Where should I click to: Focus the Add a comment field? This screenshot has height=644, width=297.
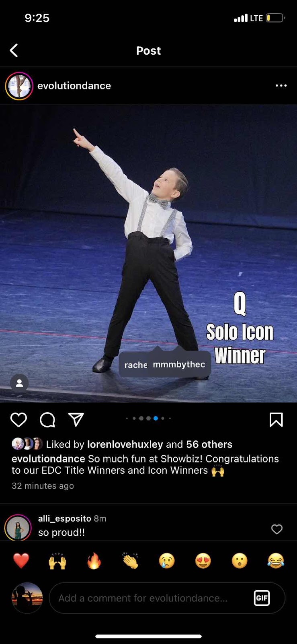[x=167, y=598]
